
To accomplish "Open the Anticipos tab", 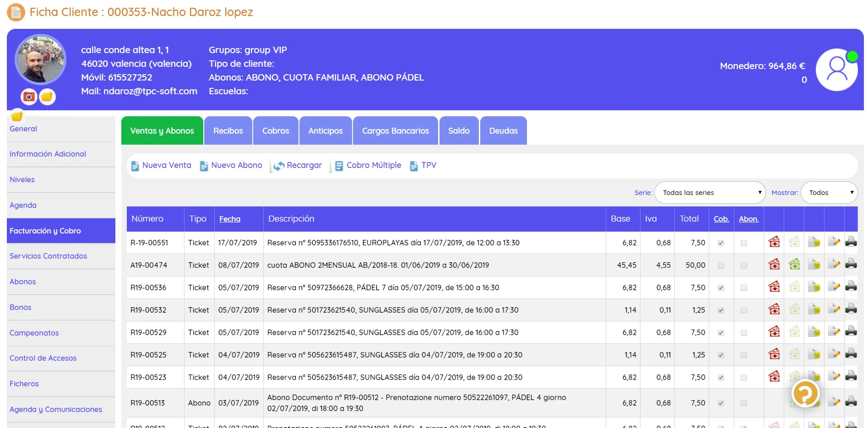I will (x=325, y=131).
